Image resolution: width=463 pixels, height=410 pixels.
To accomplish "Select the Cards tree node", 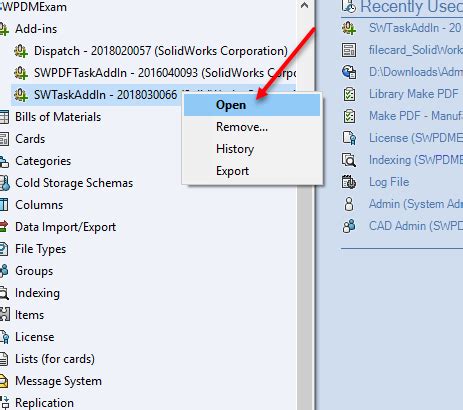I will pyautogui.click(x=30, y=139).
